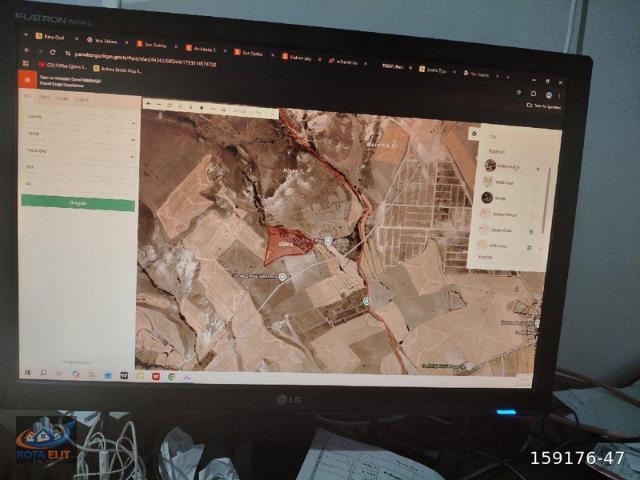Click the layer panel vertical scrollbar
The width and height of the screenshot is (640, 480).
tap(545, 200)
